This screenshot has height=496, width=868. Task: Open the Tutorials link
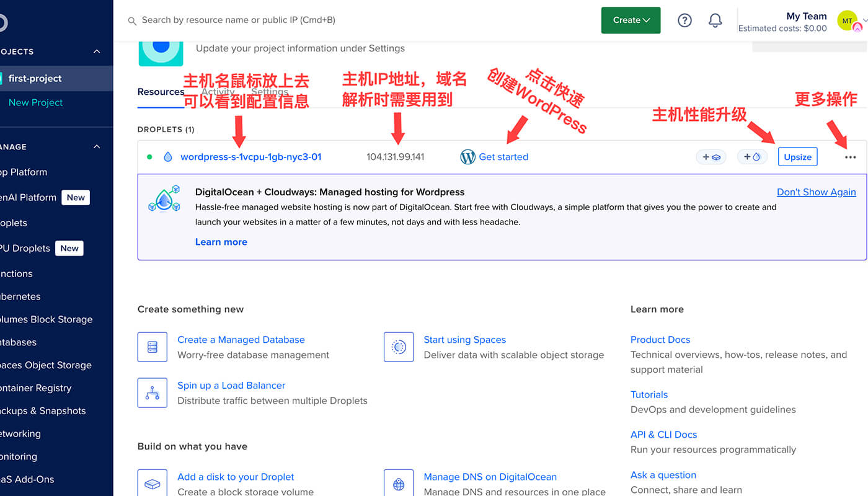(x=649, y=394)
